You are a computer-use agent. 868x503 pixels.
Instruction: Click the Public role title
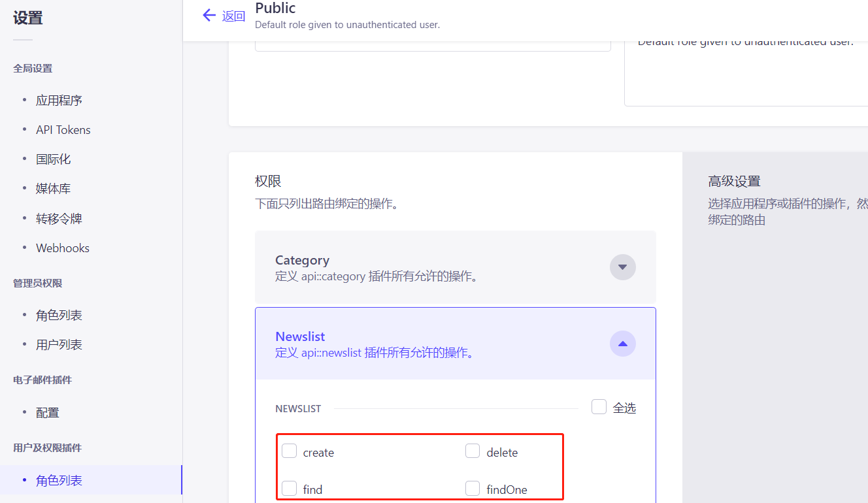pyautogui.click(x=275, y=8)
